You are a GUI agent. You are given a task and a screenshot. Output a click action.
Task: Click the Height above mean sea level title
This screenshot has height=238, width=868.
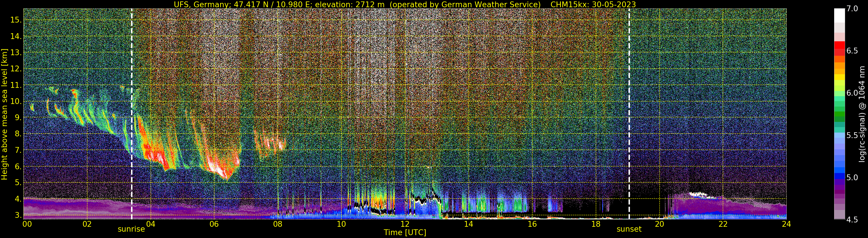pos(4,114)
